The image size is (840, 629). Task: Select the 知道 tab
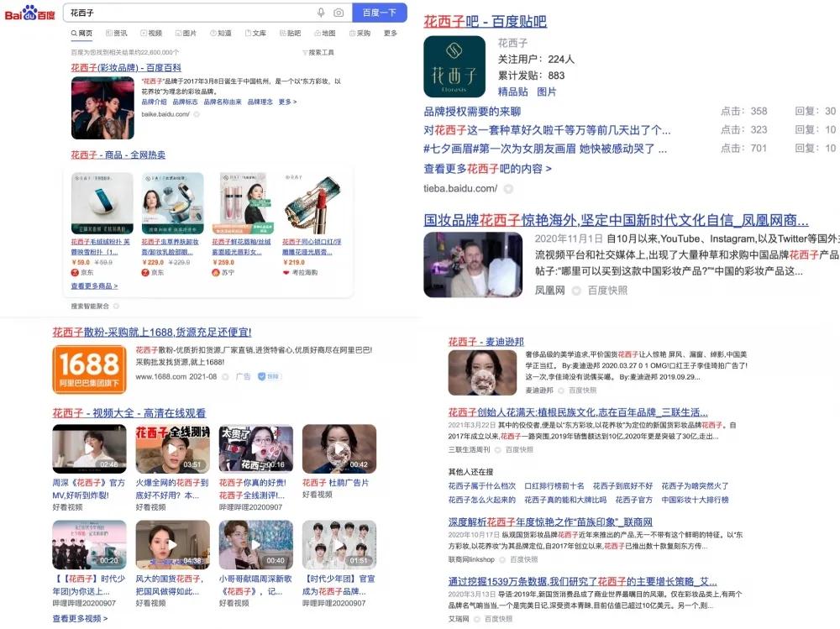[221, 34]
